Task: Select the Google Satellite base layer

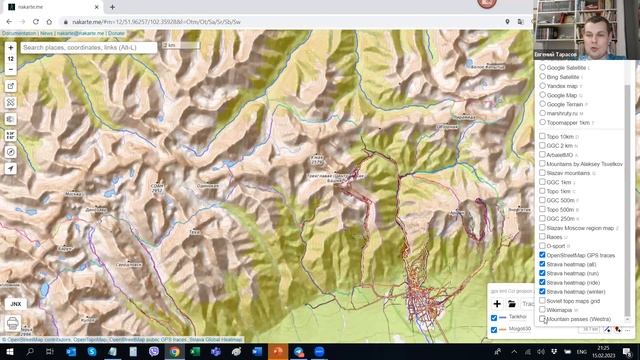Action: click(542, 67)
